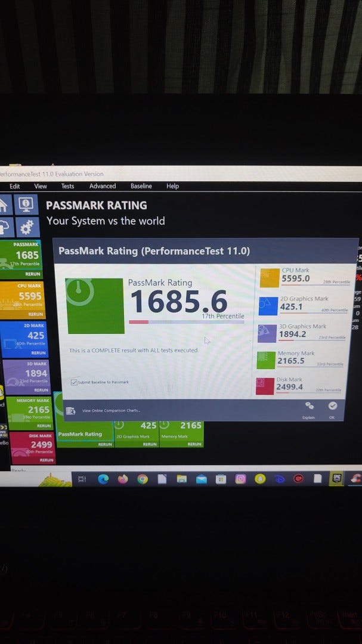
Task: Rerun the PASSMARK 1685 sidebar tile
Action: (x=32, y=274)
